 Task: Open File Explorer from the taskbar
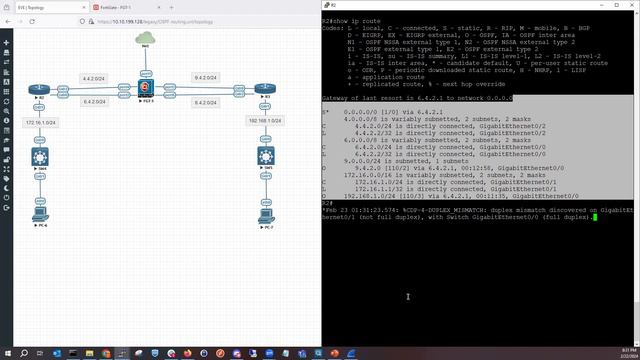tap(89, 353)
